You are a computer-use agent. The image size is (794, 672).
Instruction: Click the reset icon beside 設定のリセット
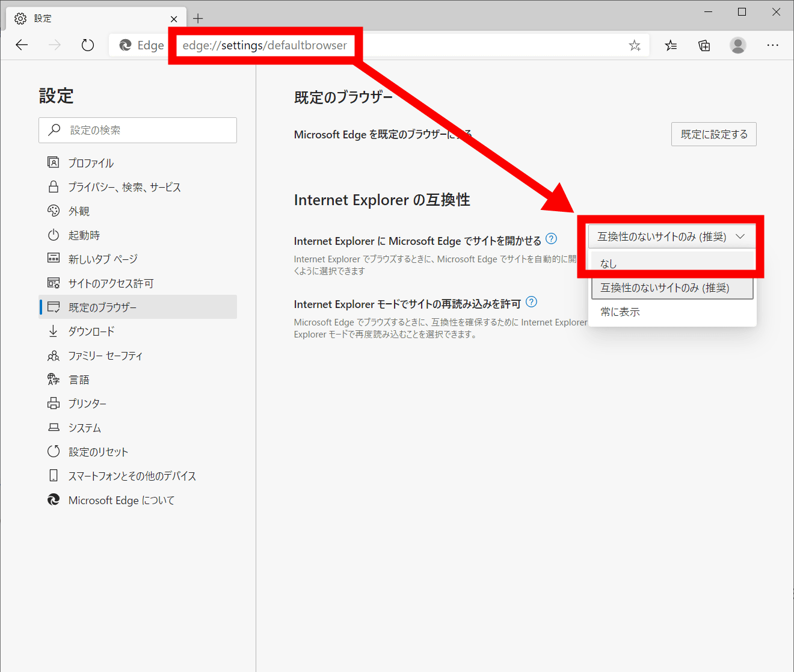pyautogui.click(x=54, y=451)
